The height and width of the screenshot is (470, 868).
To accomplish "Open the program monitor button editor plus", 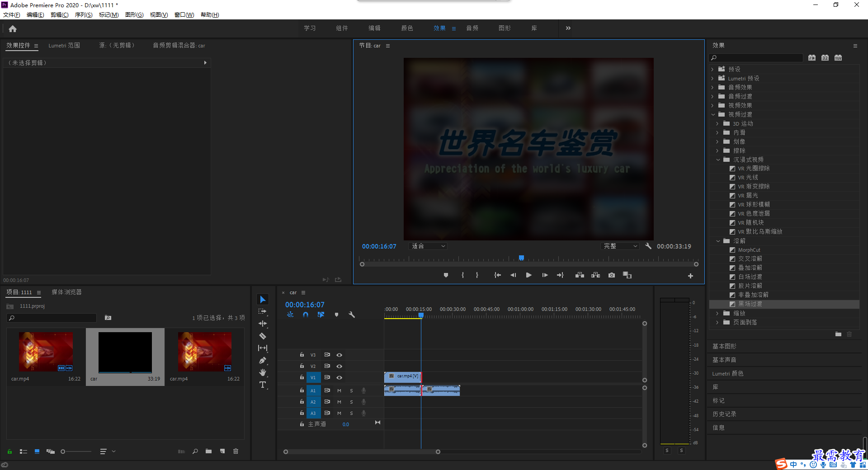I will tap(690, 276).
